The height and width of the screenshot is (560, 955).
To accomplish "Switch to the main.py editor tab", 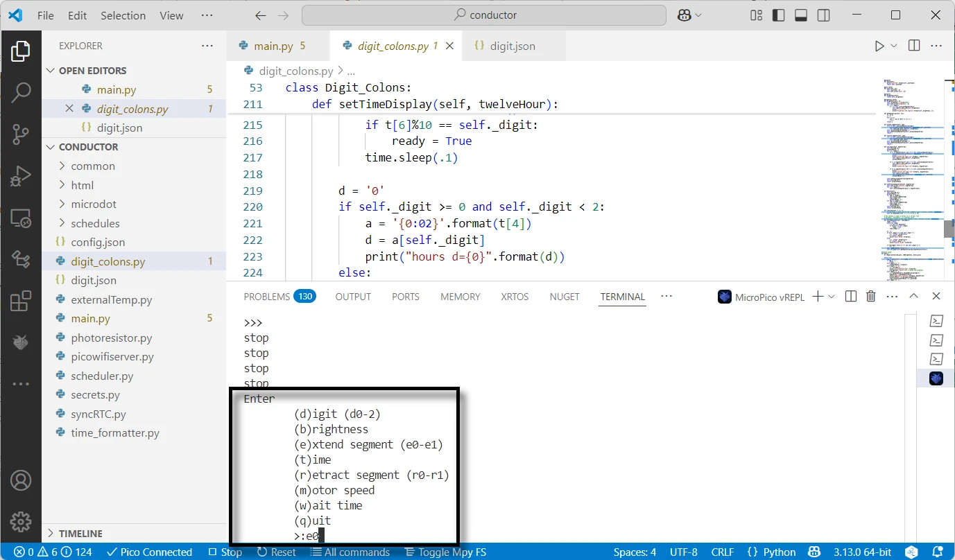I will pos(278,46).
